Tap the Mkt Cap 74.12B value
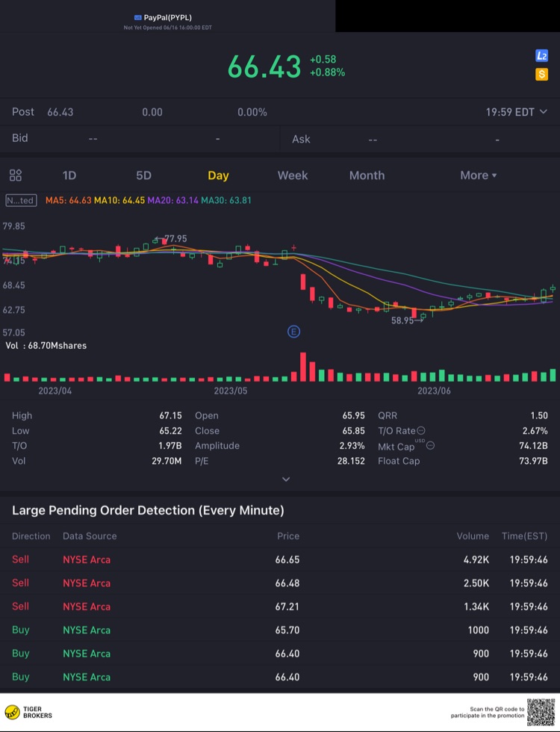560x732 pixels. coord(533,445)
